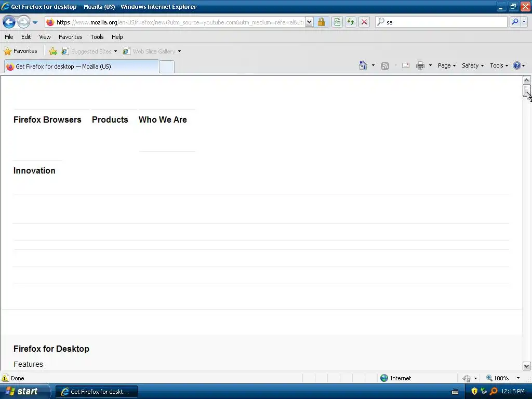Click the Firefox for Desktop heading
The image size is (532, 399).
coord(51,349)
